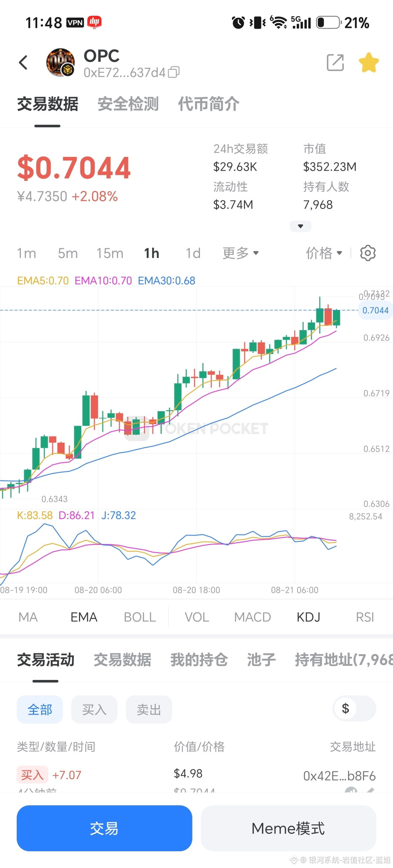
Task: Tap the vibrate mode status icon
Action: point(258,23)
